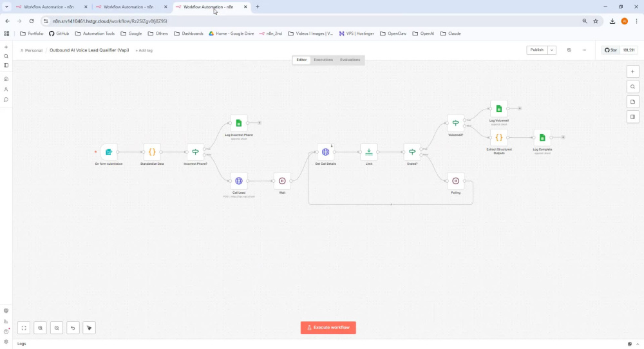
Task: Switch to the Executions tab
Action: pos(323,60)
